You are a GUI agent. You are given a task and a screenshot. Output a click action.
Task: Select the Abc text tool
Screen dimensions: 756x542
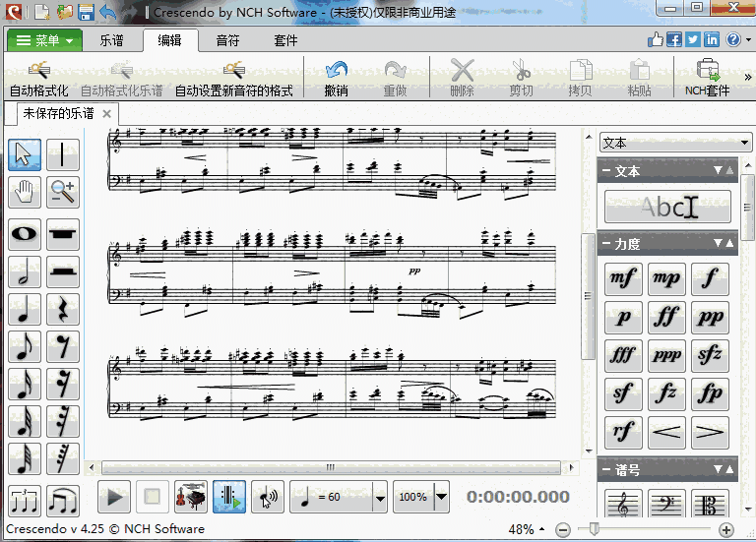tap(667, 207)
